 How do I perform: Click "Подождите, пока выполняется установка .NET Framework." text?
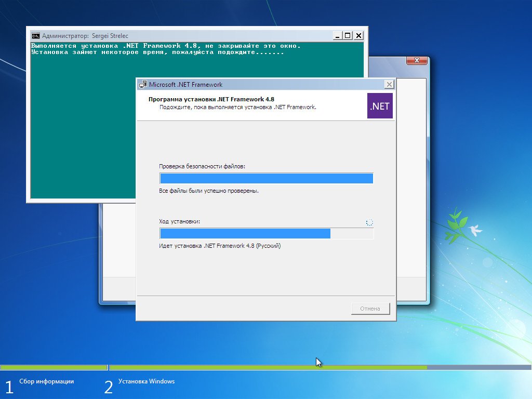coord(238,107)
